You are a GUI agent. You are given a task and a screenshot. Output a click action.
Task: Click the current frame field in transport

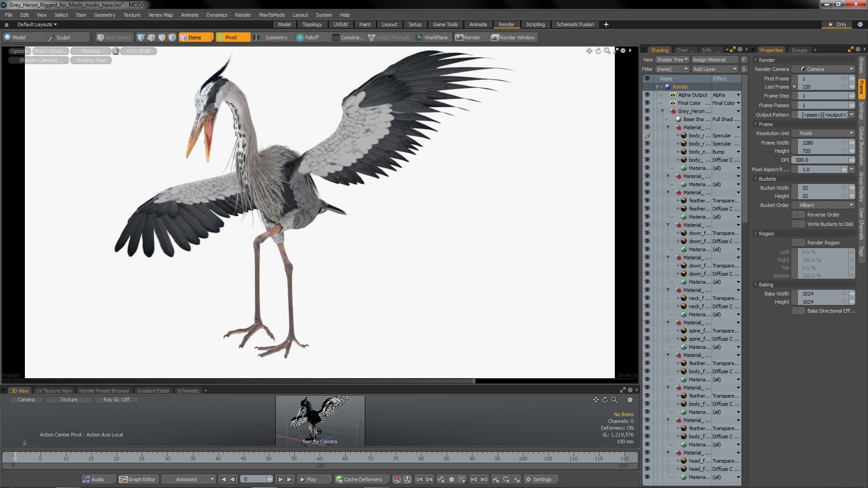[x=254, y=479]
